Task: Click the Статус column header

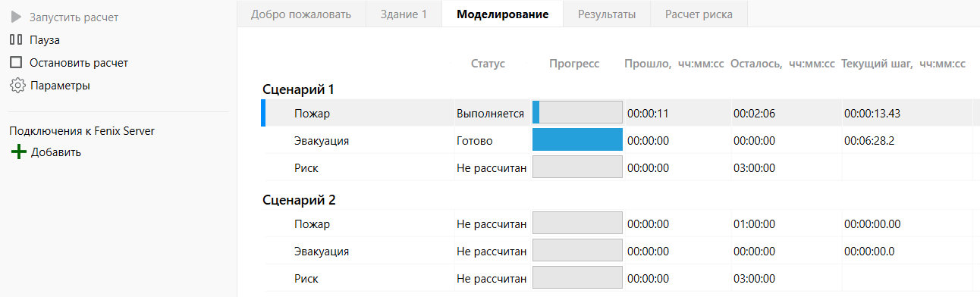Action: click(x=488, y=64)
